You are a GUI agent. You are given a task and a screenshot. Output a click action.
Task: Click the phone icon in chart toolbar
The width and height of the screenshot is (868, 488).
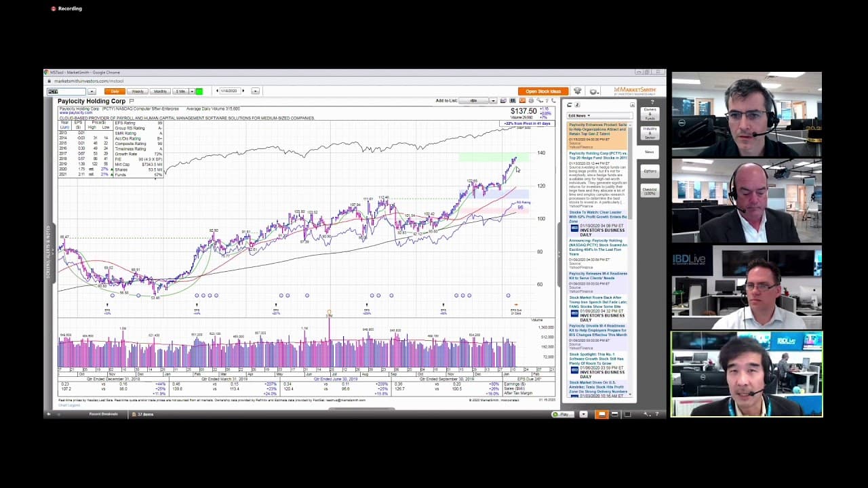pyautogui.click(x=553, y=100)
